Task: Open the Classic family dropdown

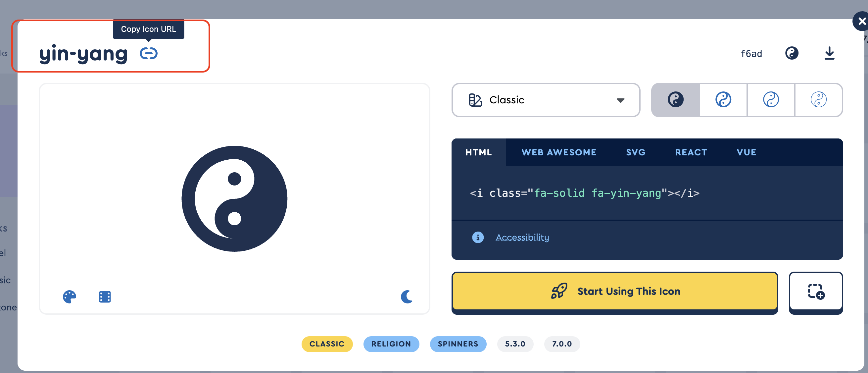Action: [x=545, y=100]
